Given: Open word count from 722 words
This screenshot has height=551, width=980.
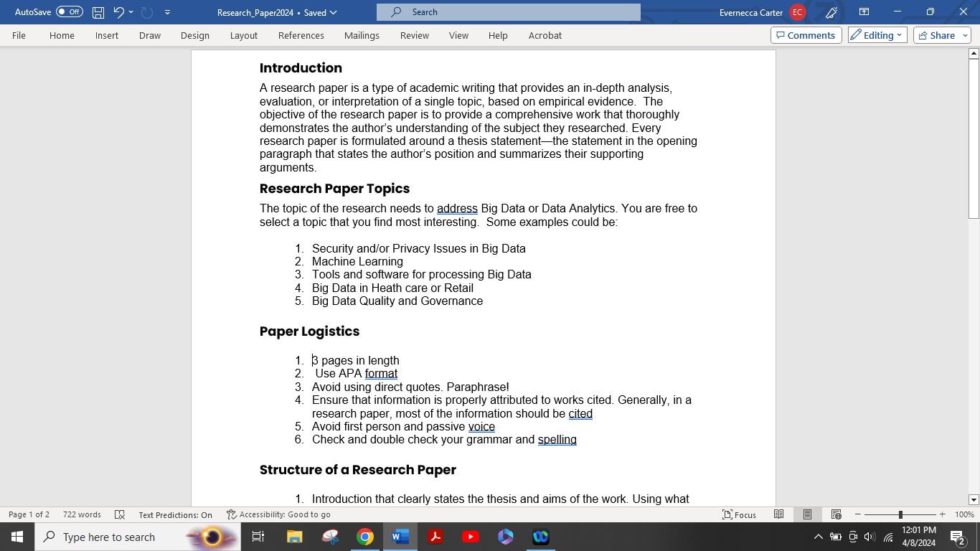Looking at the screenshot, I should 82,514.
